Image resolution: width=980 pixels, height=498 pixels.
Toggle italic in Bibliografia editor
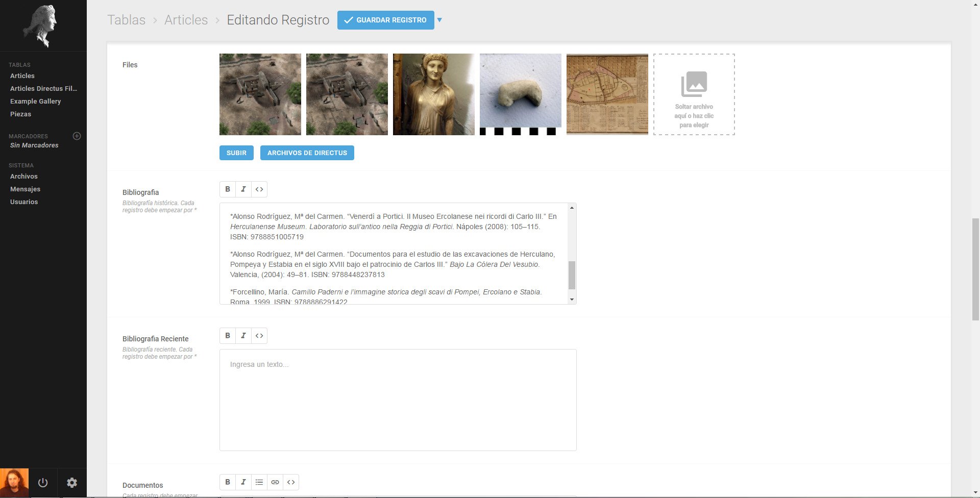(243, 189)
